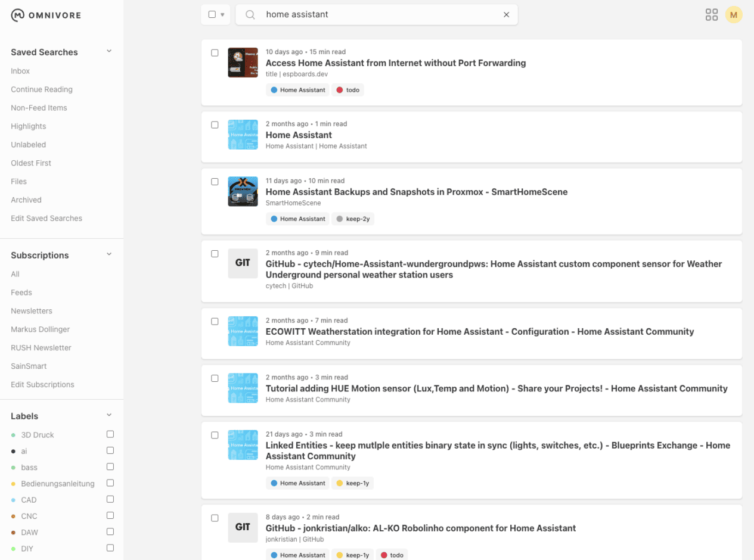Open the GIT thumbnail for cytech article
Screen dimensions: 754x560
[243, 263]
